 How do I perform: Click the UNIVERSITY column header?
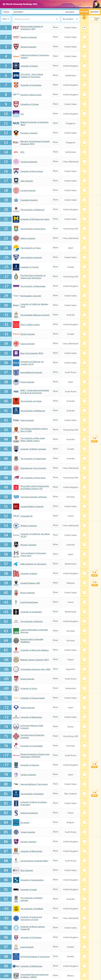click(18, 12)
